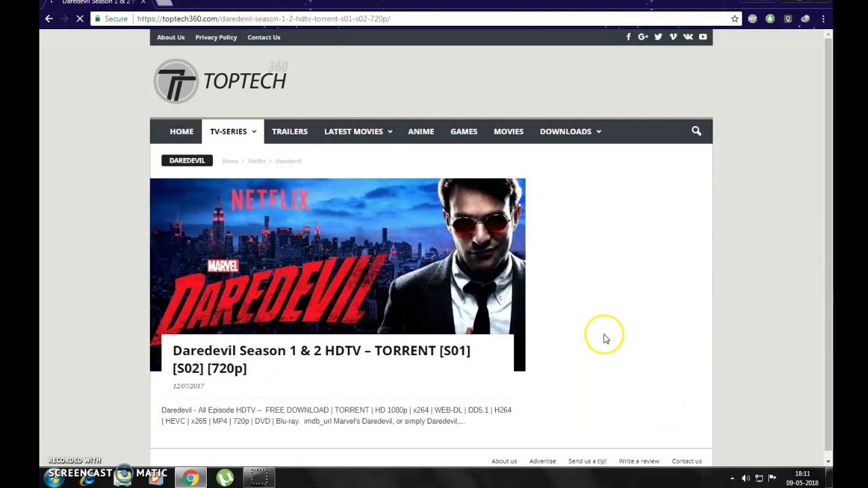Click the lightbulb extension icon
The height and width of the screenshot is (488, 868).
pyautogui.click(x=787, y=19)
